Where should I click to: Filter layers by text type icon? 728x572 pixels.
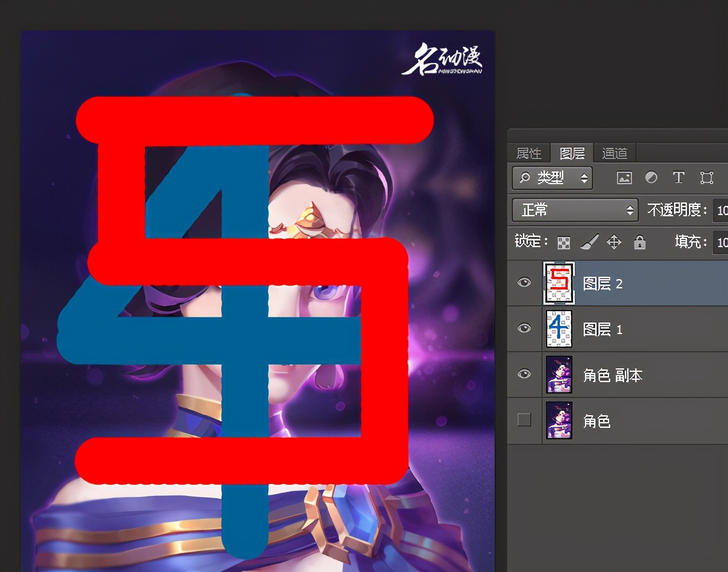point(679,178)
